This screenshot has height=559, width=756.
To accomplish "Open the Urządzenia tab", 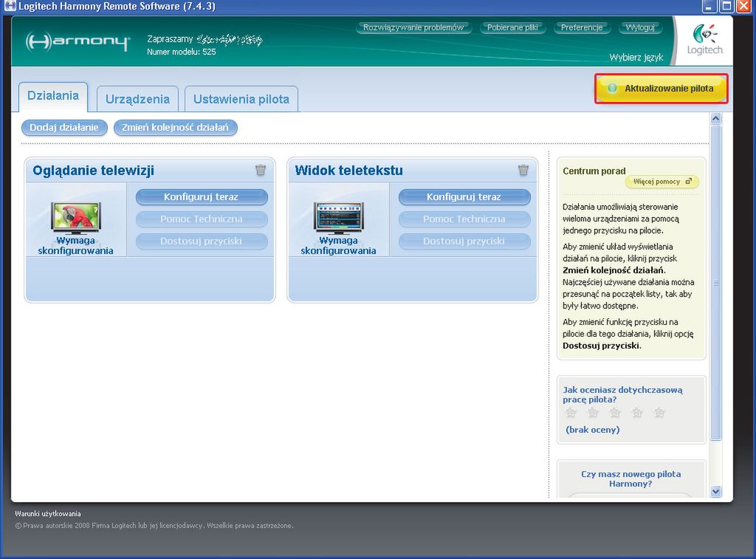I will pyautogui.click(x=137, y=99).
